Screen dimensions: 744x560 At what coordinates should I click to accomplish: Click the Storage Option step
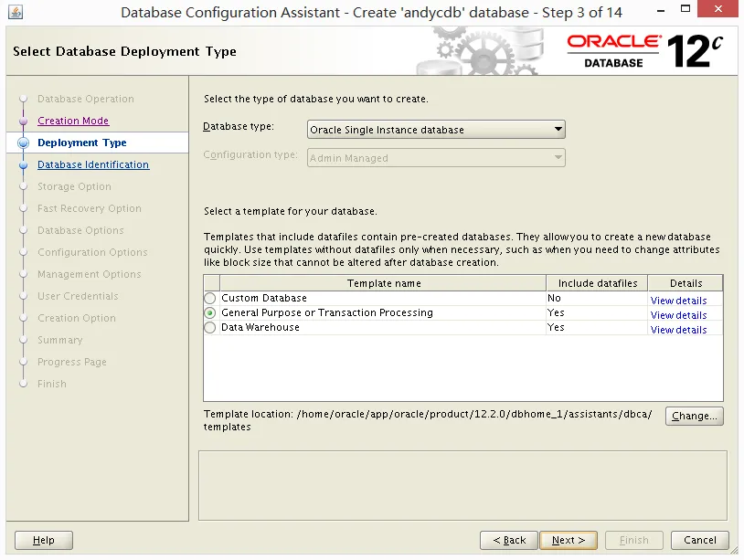(74, 186)
